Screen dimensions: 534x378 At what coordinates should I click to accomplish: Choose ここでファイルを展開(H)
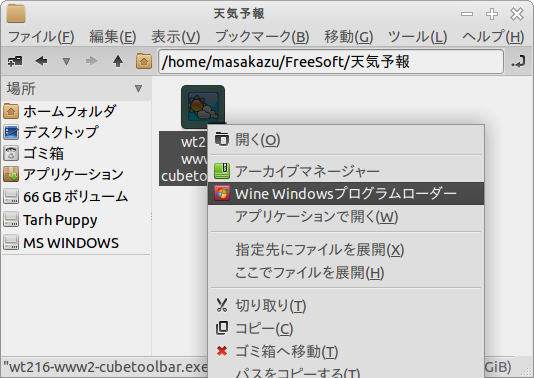(x=346, y=272)
